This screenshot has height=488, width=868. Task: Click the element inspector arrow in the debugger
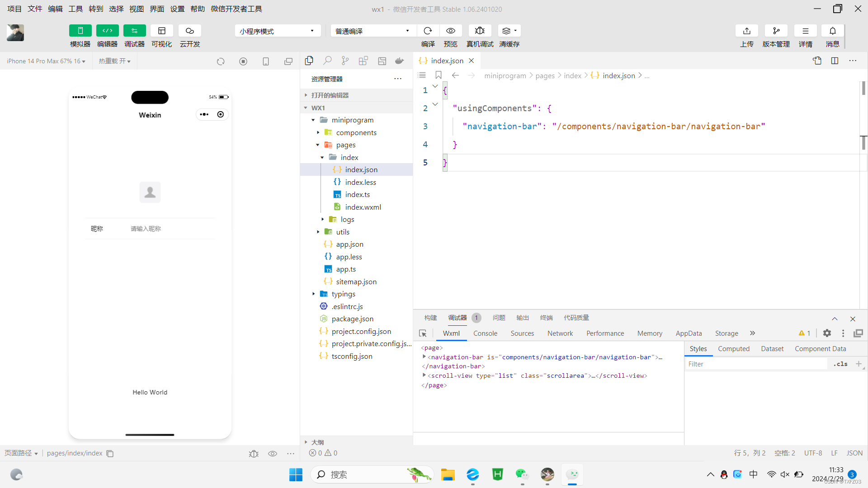[x=423, y=333]
